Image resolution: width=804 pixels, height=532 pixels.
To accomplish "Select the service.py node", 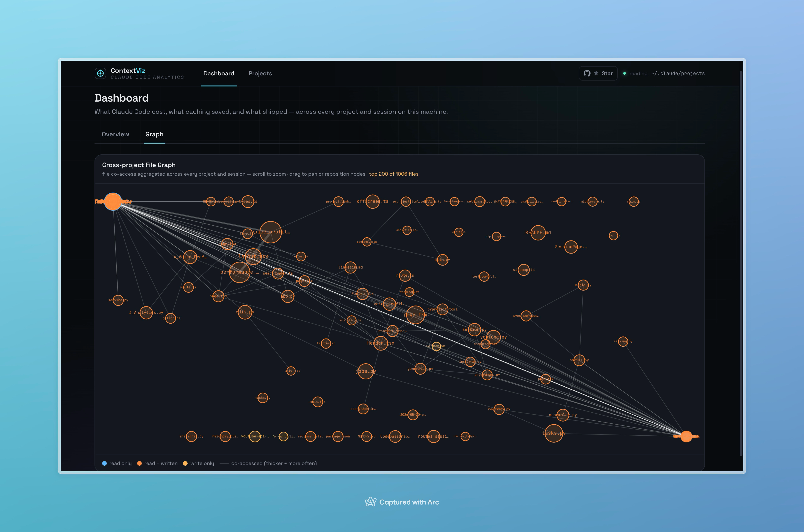I will [x=118, y=300].
